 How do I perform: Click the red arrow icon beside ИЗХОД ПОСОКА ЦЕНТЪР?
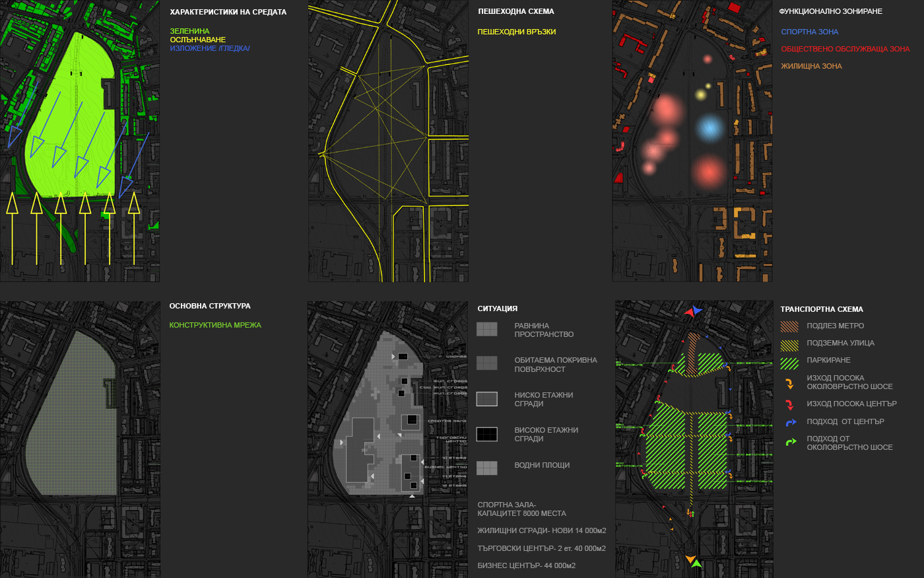(x=789, y=404)
